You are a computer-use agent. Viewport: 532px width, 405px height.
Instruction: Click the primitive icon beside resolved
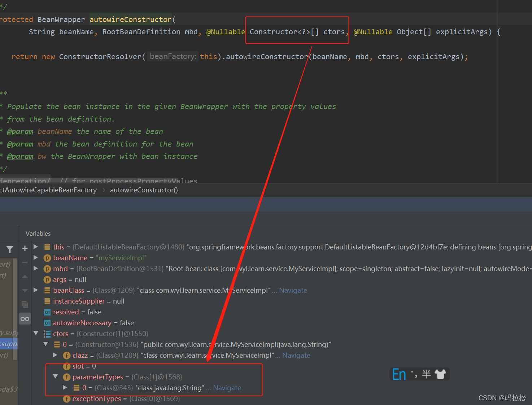tap(47, 312)
